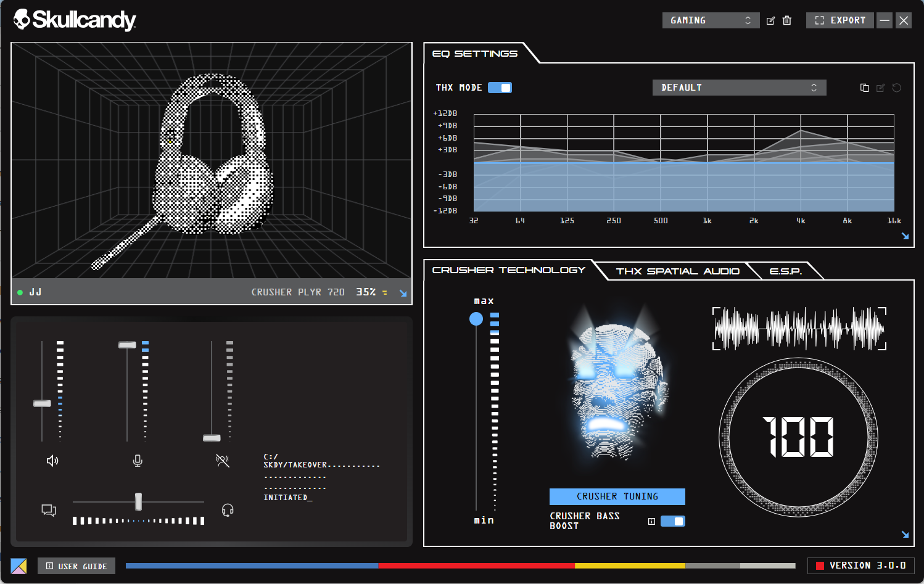This screenshot has height=584, width=924.
Task: Open the GAMING profile dropdown
Action: coord(711,20)
